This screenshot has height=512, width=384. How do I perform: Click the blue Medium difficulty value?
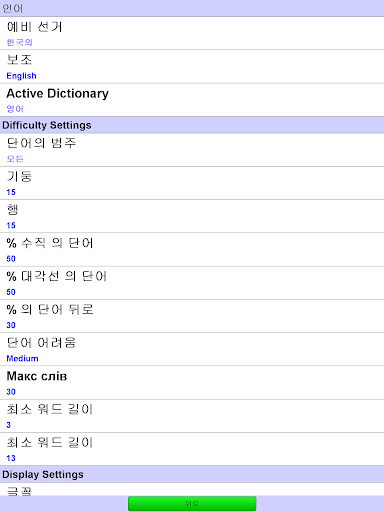point(22,358)
